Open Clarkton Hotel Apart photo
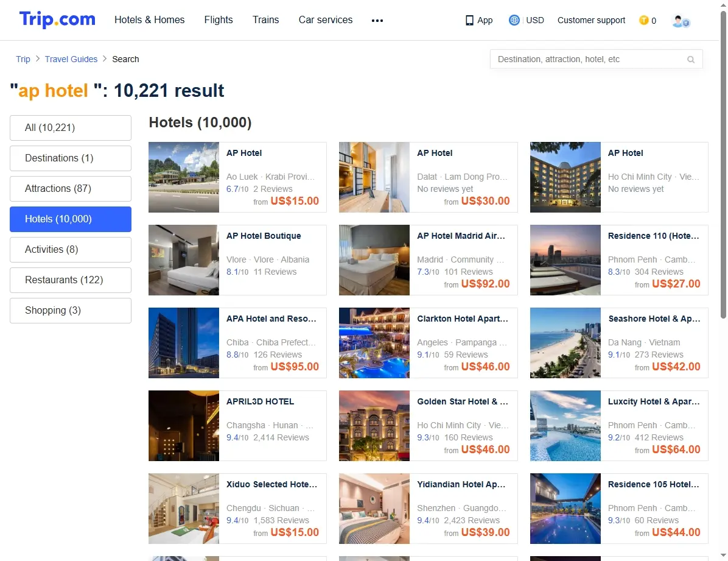Image resolution: width=728 pixels, height=561 pixels. click(374, 343)
